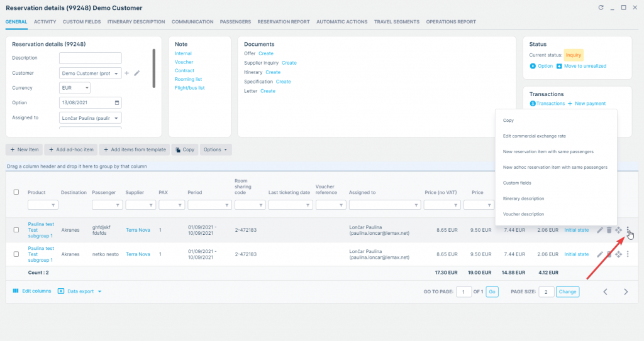Open the Period column filter
This screenshot has height=341, width=644.
[226, 205]
